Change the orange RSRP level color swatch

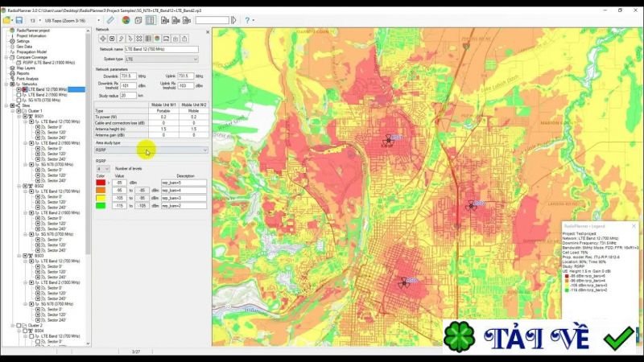(x=101, y=191)
